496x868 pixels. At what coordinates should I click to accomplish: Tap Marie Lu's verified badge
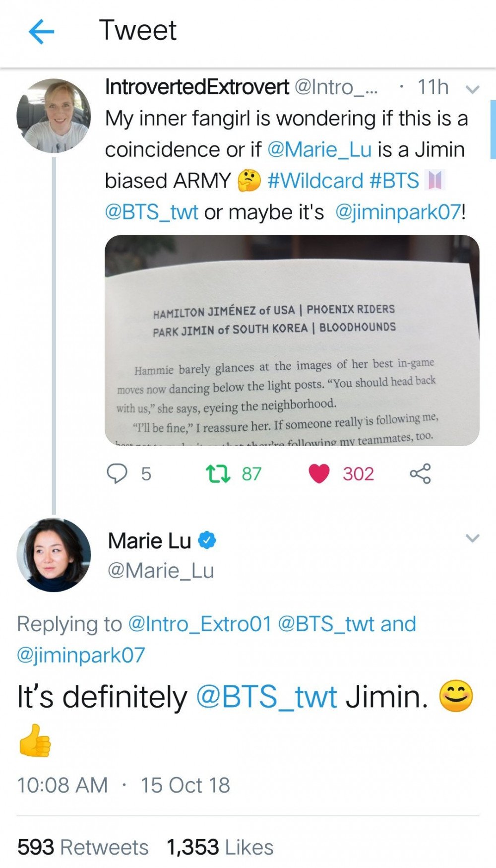[207, 540]
